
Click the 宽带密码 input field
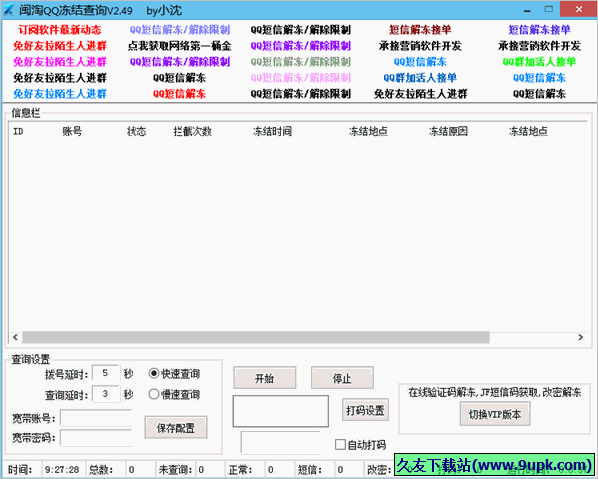coord(96,437)
